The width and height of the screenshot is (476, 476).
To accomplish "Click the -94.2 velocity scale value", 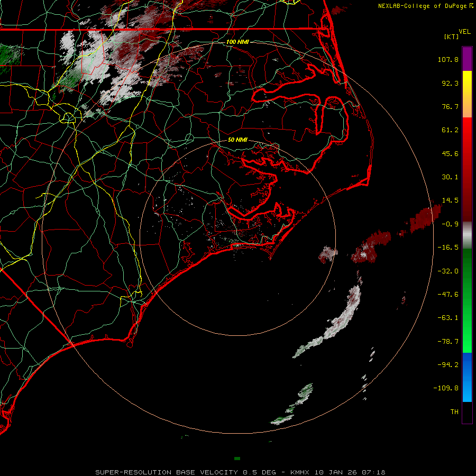I will point(448,364).
